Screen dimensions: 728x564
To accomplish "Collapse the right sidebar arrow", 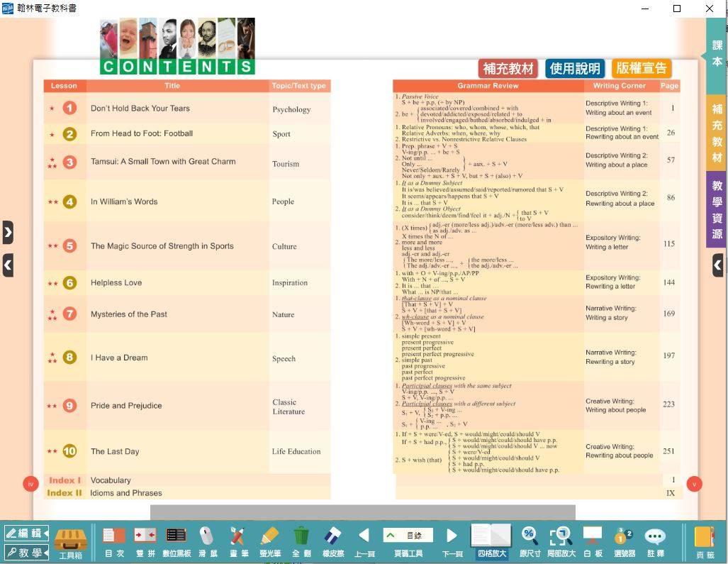I will [718, 265].
